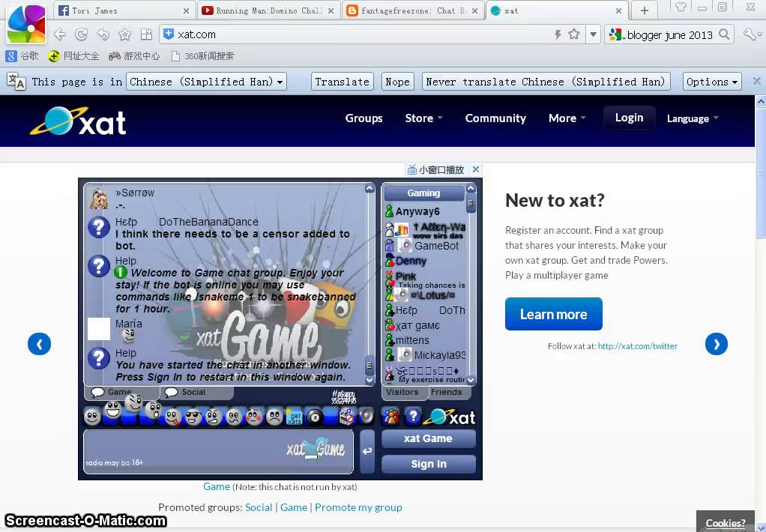The width and height of the screenshot is (766, 532).
Task: Click the Login button
Action: (630, 118)
